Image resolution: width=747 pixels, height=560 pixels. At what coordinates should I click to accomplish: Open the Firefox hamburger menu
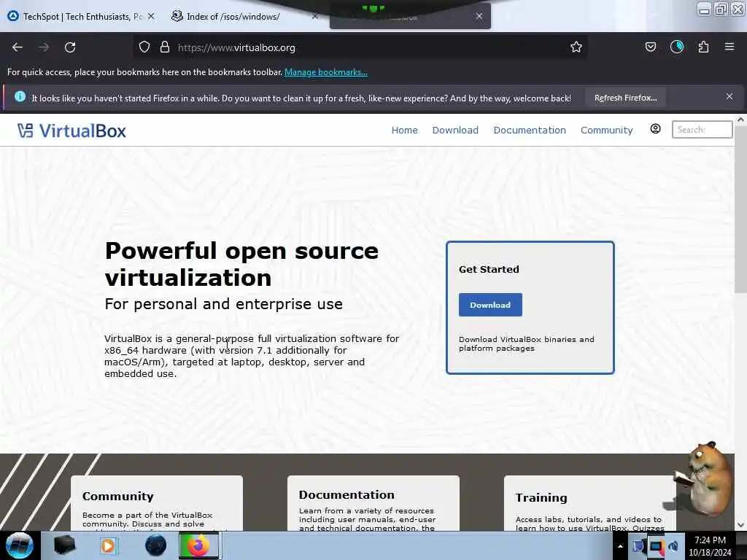729,47
